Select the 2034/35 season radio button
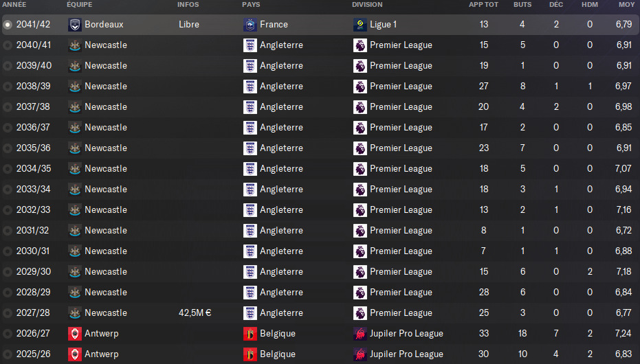This screenshot has height=364, width=640. pos(8,169)
